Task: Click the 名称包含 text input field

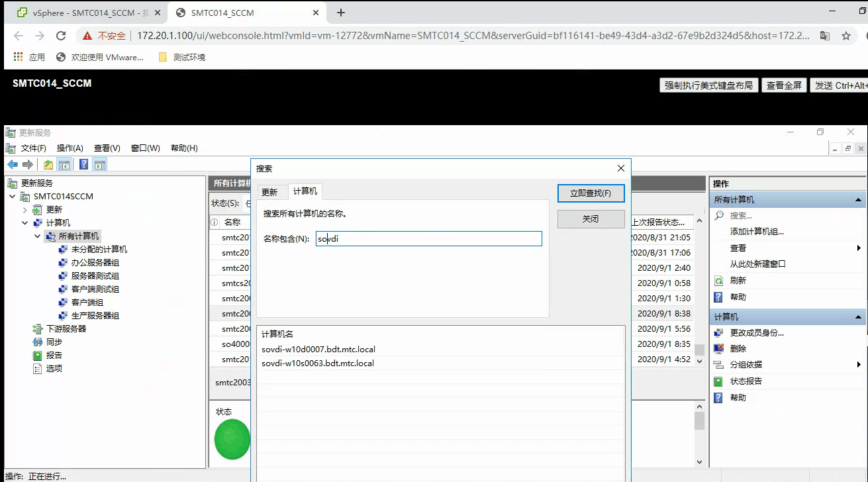Action: click(428, 238)
